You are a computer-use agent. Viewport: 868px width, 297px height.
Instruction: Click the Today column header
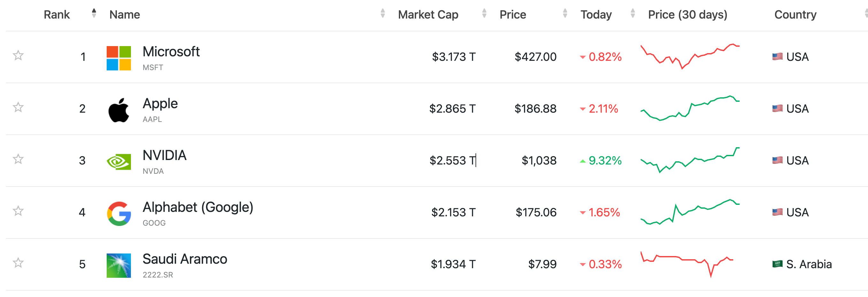coord(596,14)
